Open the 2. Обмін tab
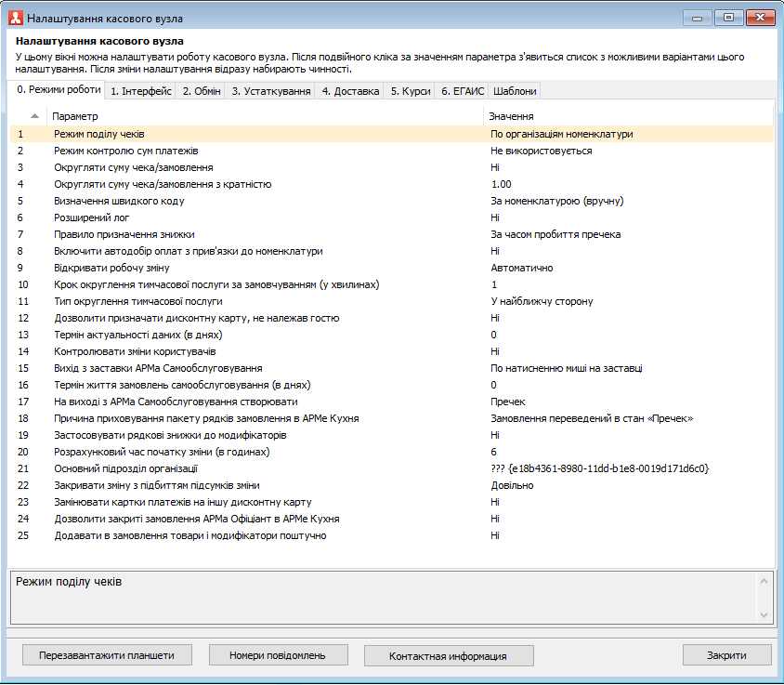This screenshot has width=784, height=685. pyautogui.click(x=201, y=91)
